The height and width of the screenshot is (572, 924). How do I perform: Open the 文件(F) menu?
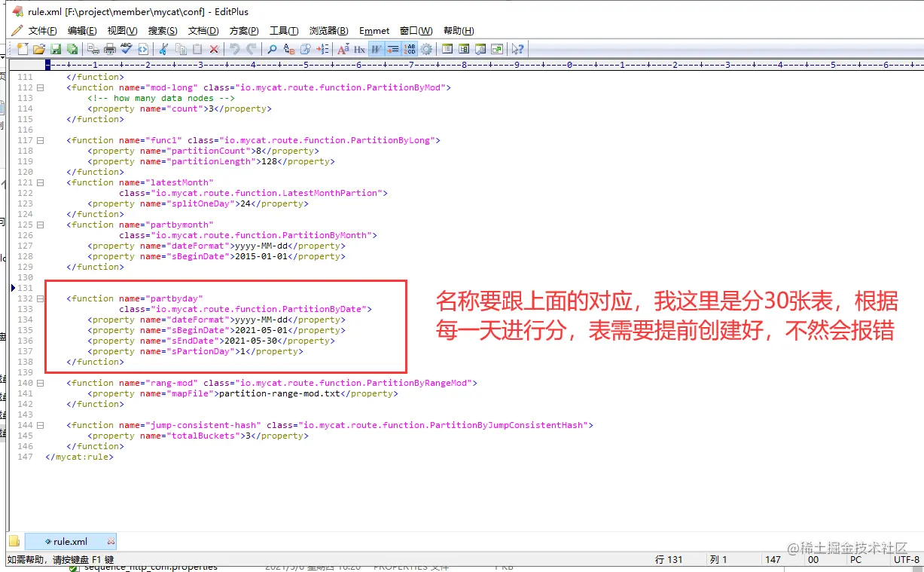[x=42, y=31]
